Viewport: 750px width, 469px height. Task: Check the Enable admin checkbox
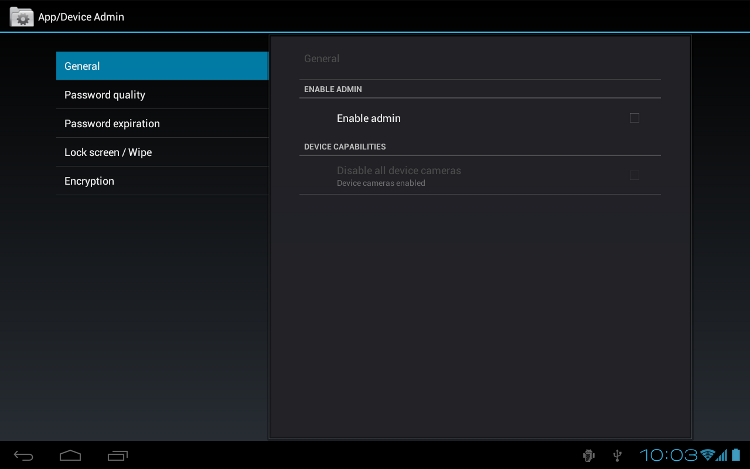coord(634,118)
